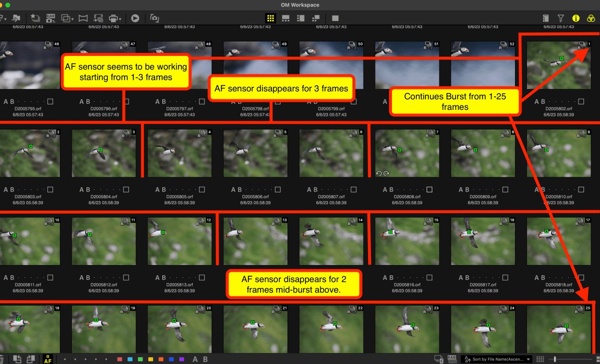Click file name D2005799.orf
The image size is (600, 364).
pos(331,108)
